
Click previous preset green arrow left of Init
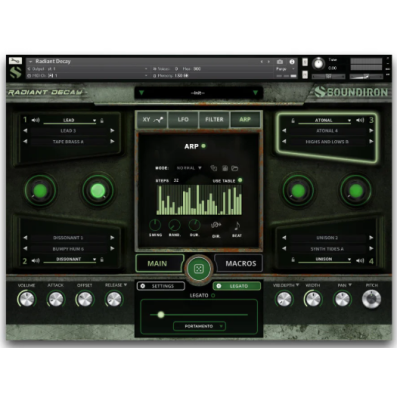coord(141,93)
